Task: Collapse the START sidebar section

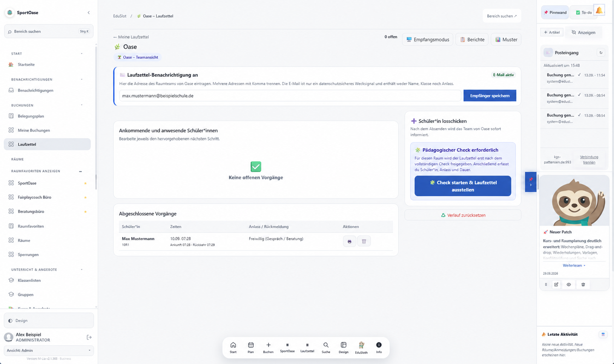Action: point(81,54)
